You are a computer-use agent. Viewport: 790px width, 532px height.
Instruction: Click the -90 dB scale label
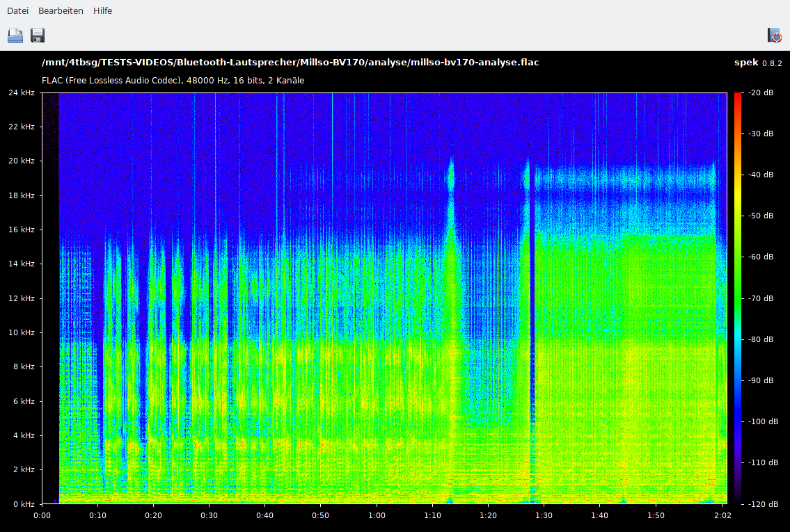[761, 380]
